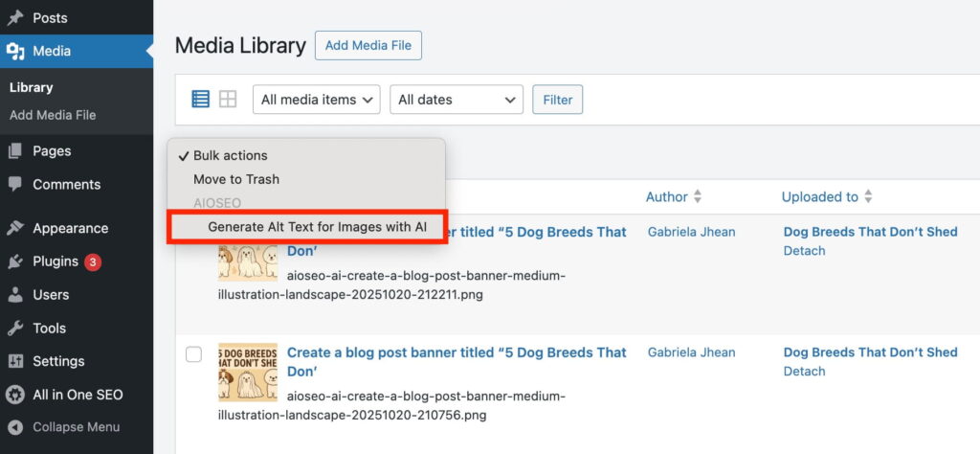Open All in One SEO menu
Viewport: 980px width, 454px height.
tap(77, 395)
